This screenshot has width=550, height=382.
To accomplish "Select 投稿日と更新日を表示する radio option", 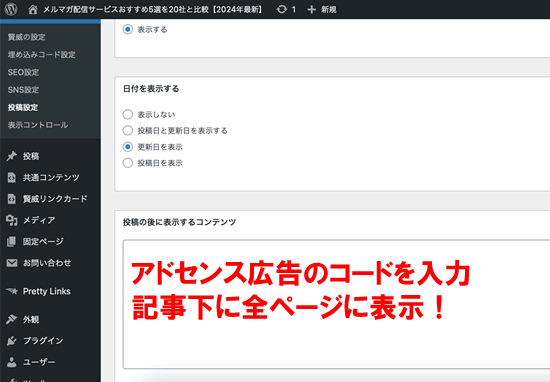I will point(128,130).
